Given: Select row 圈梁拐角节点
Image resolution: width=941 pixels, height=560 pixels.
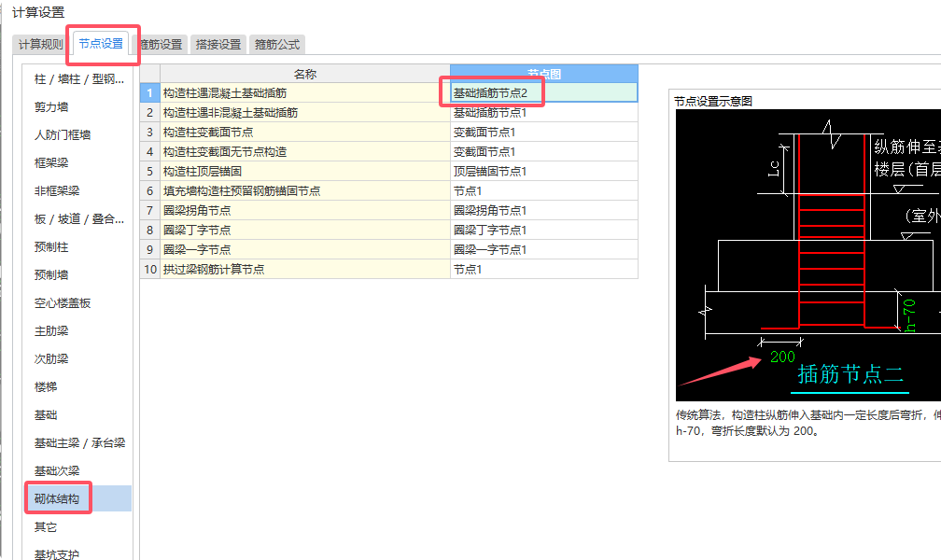Looking at the screenshot, I should [x=305, y=211].
